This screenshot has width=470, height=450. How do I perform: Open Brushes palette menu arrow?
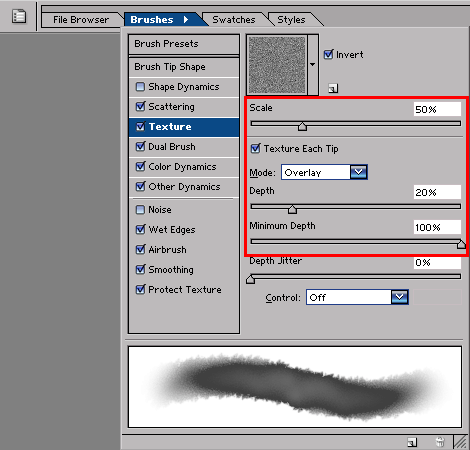pos(186,20)
